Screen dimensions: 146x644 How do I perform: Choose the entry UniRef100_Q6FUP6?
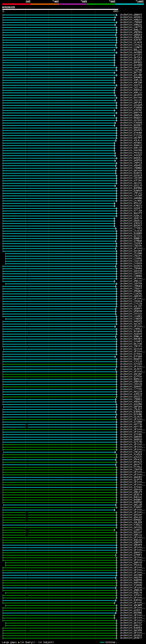click(x=131, y=103)
